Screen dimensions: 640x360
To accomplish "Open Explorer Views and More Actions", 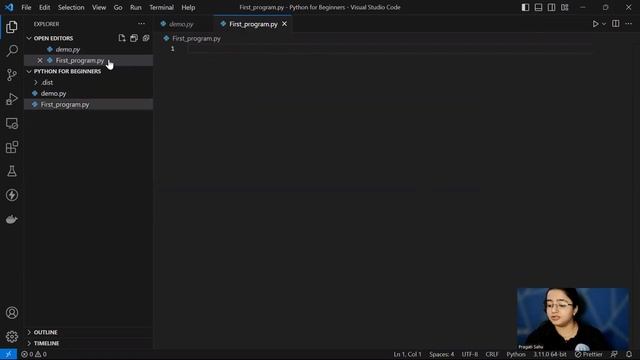I will point(141,24).
